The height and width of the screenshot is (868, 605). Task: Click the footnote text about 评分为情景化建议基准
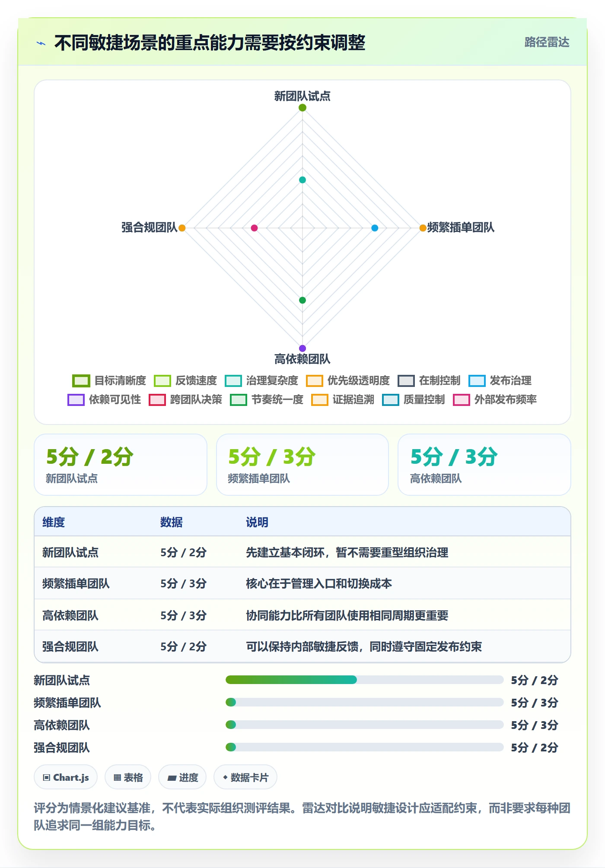(302, 817)
